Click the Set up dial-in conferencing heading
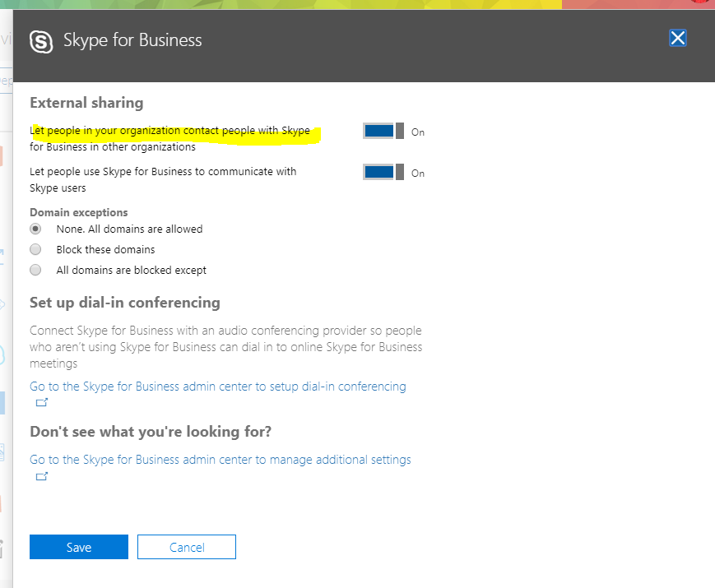This screenshot has width=715, height=588. tap(125, 303)
